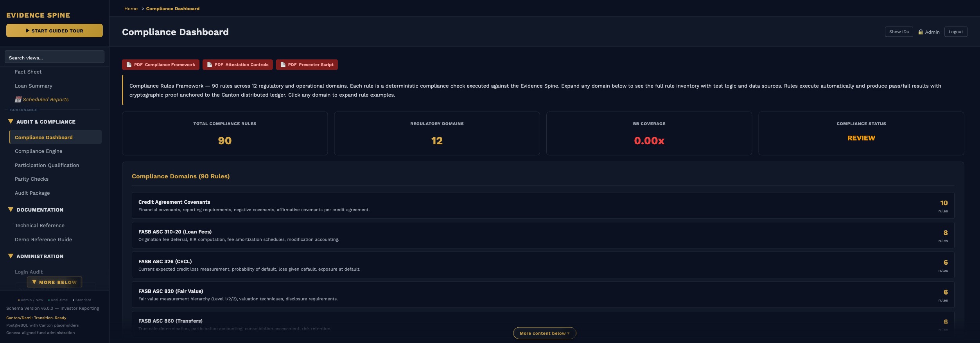Click the Admin lock icon
The width and height of the screenshot is (980, 343).
coord(921,32)
